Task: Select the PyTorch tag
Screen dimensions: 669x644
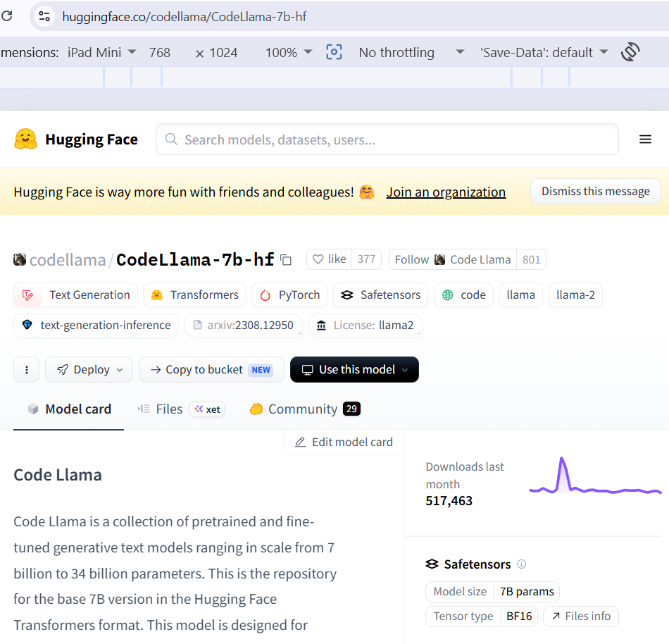Action: tap(289, 295)
